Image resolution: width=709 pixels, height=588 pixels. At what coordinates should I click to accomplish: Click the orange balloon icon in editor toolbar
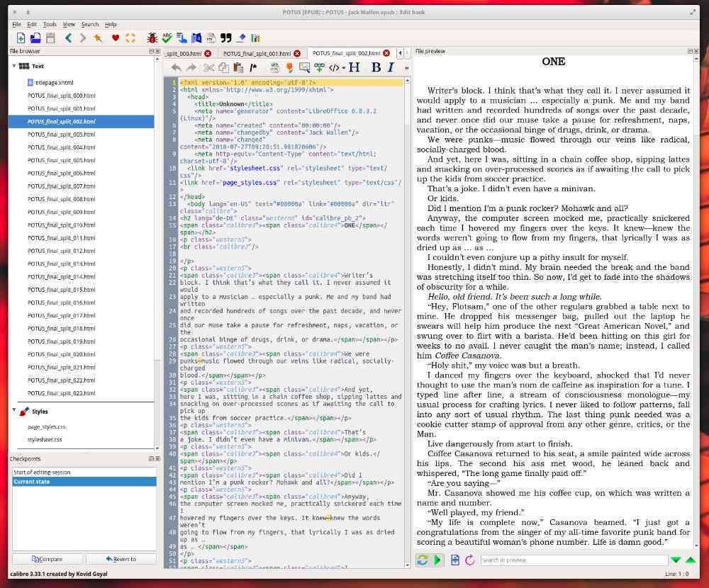tap(289, 68)
